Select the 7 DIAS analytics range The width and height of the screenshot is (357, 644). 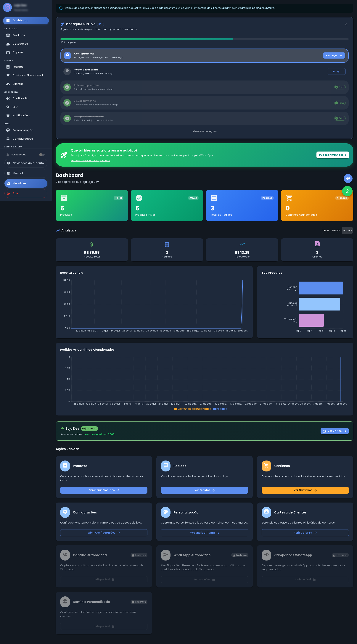[x=326, y=231]
